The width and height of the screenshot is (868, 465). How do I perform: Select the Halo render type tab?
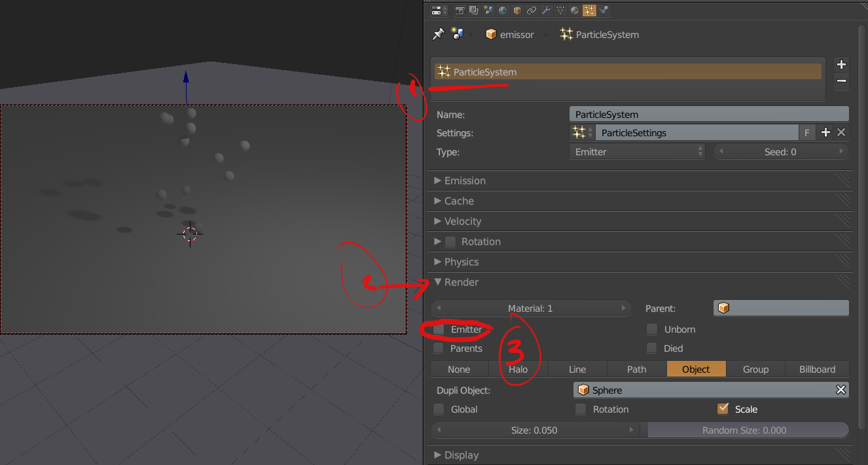coord(518,369)
